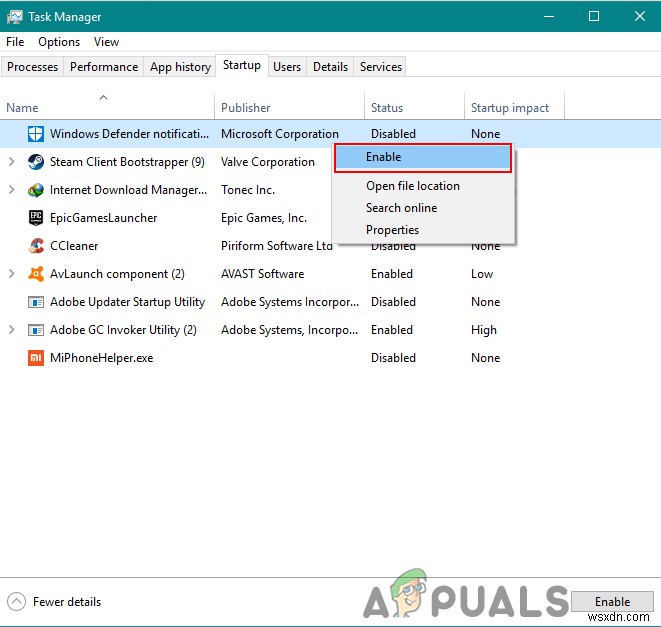This screenshot has width=661, height=627.
Task: Switch to the Services tab
Action: point(381,67)
